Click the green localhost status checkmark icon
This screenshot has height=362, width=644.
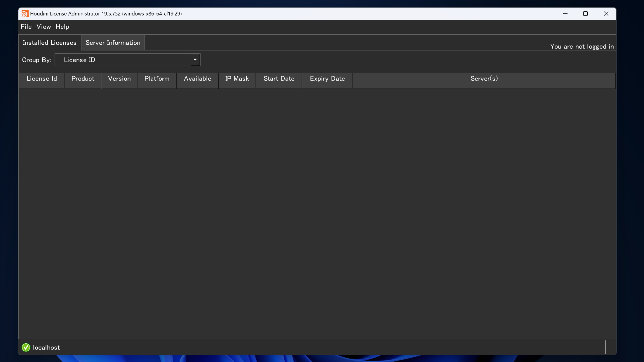[x=26, y=347]
